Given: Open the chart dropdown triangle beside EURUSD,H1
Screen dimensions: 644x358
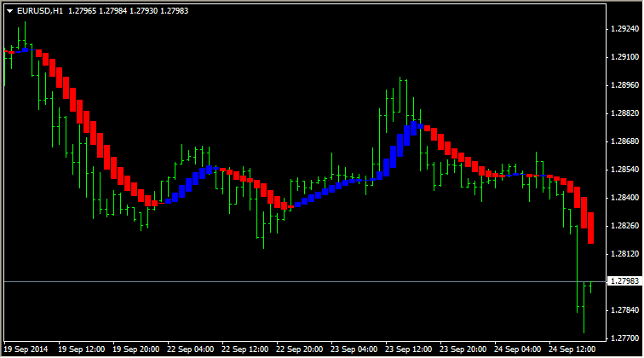Looking at the screenshot, I should click(x=10, y=12).
